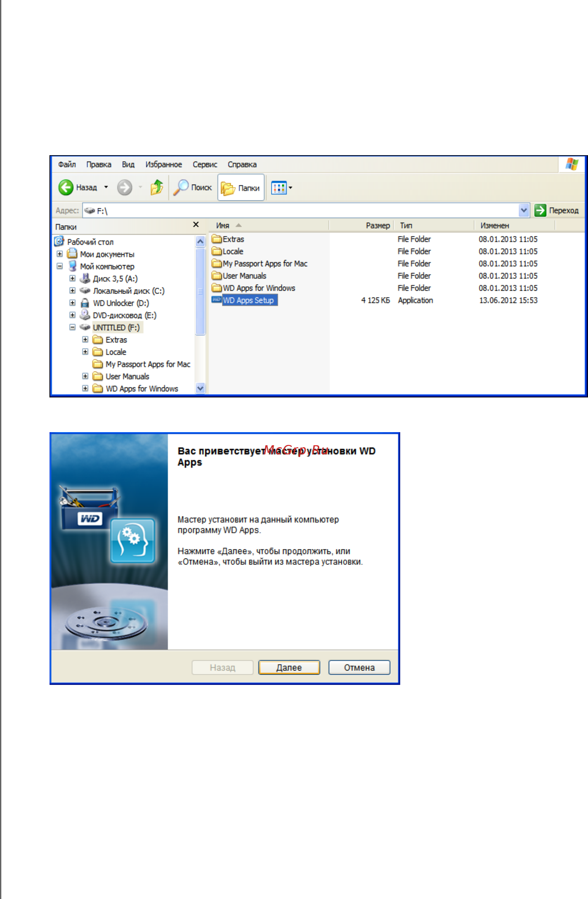588x899 pixels.
Task: Click the 13.06.2012 15:53 date cell
Action: click(508, 300)
